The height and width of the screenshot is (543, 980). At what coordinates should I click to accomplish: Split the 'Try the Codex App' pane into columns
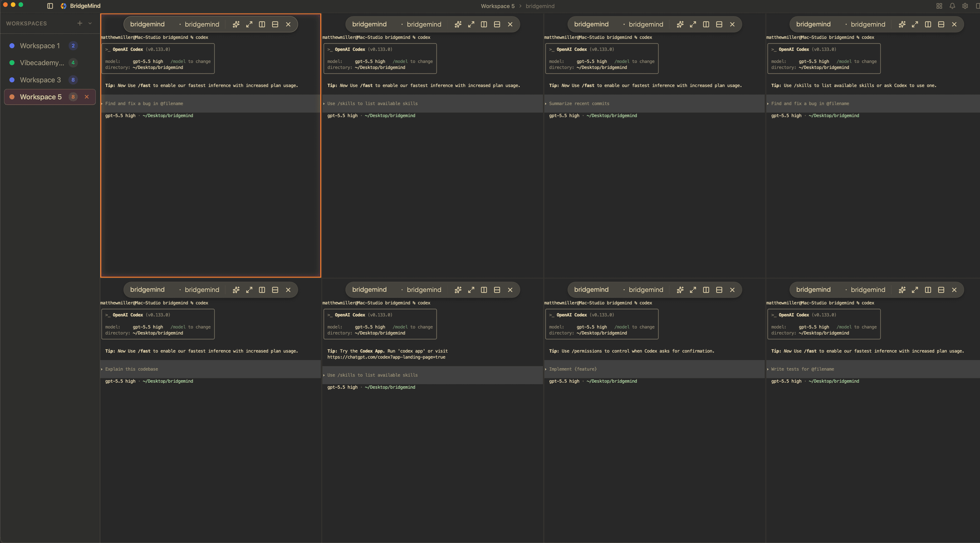point(484,290)
